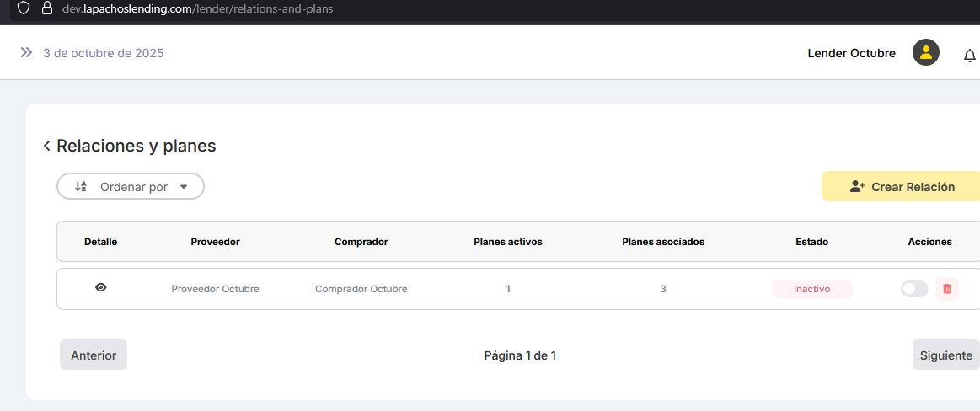980x411 pixels.
Task: Click the browser address bar URL
Action: [x=198, y=9]
